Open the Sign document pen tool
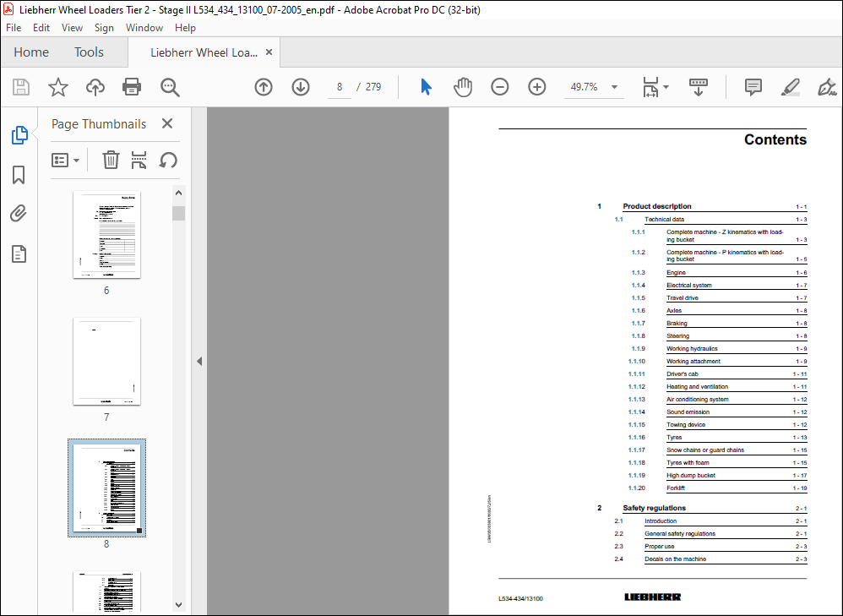Viewport: 843px width, 616px height. [826, 87]
